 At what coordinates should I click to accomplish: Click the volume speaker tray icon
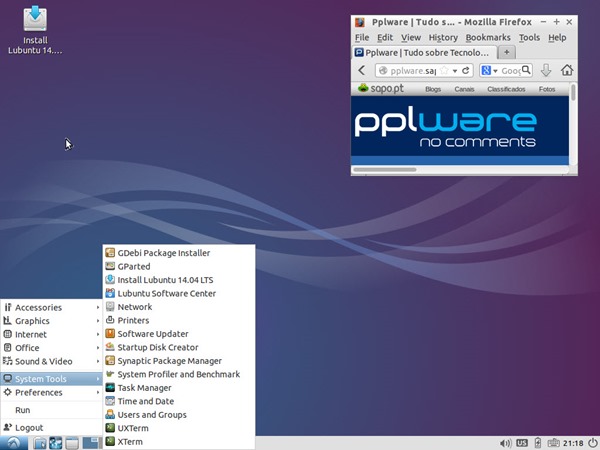point(505,443)
